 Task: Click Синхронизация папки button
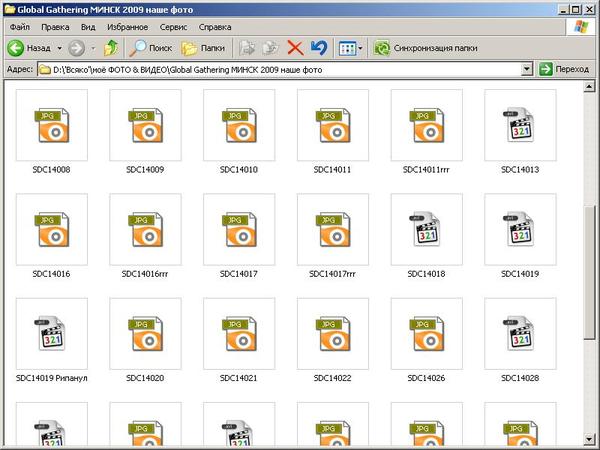(x=425, y=48)
